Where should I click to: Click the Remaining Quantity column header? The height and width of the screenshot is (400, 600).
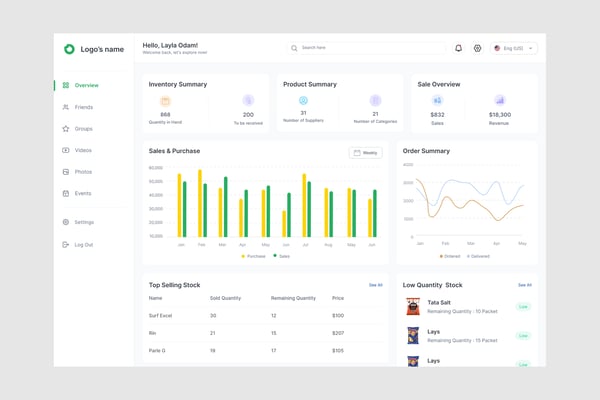click(x=293, y=298)
